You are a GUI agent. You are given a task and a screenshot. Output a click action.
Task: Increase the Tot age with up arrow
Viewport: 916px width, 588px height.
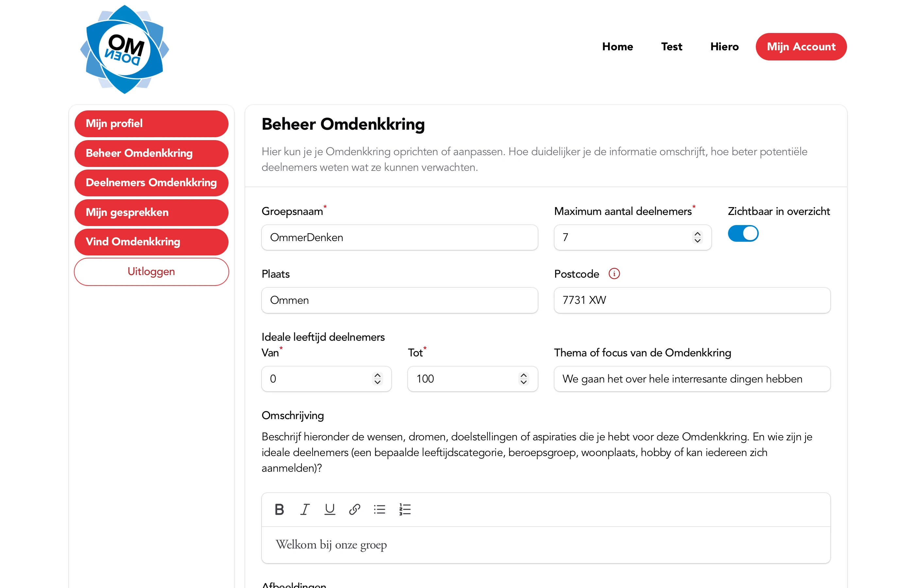(x=523, y=375)
